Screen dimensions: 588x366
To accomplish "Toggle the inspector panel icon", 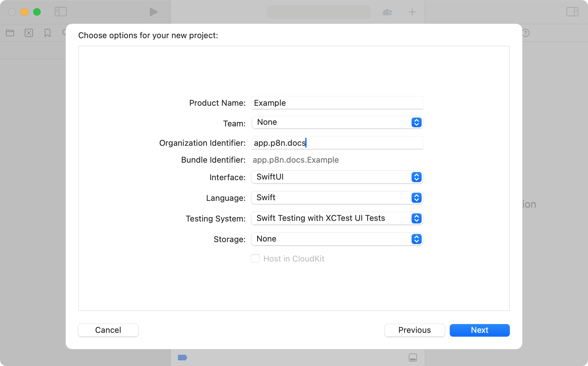I will (572, 12).
